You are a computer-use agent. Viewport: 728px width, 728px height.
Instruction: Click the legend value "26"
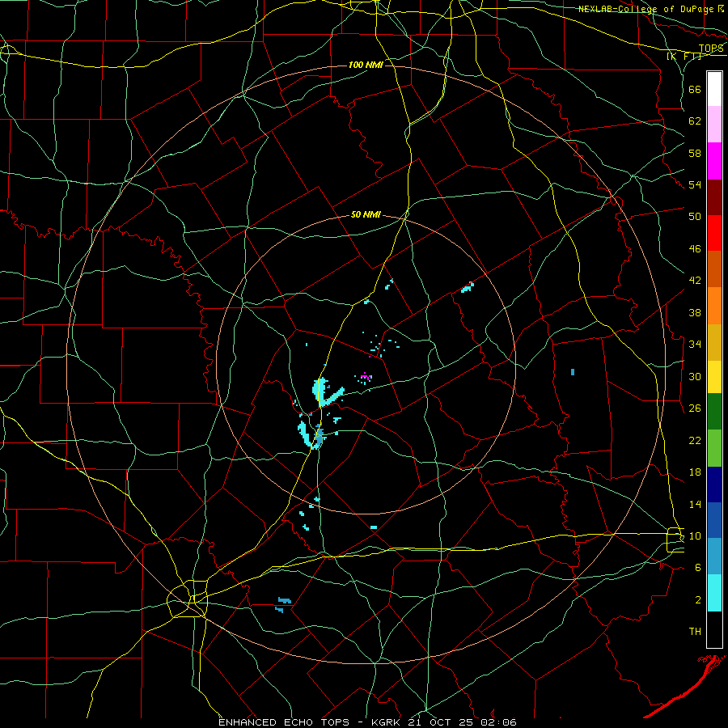coord(695,408)
